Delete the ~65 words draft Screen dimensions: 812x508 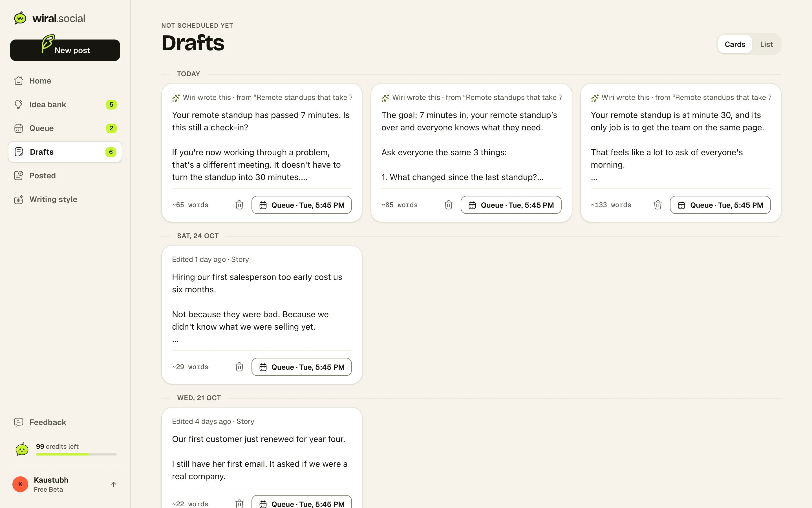(x=239, y=205)
